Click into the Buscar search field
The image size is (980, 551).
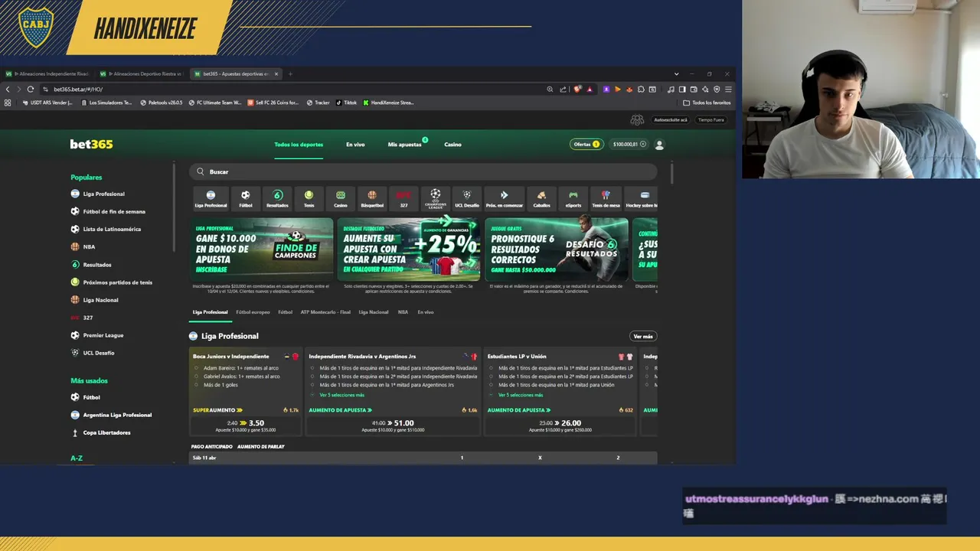click(x=423, y=171)
